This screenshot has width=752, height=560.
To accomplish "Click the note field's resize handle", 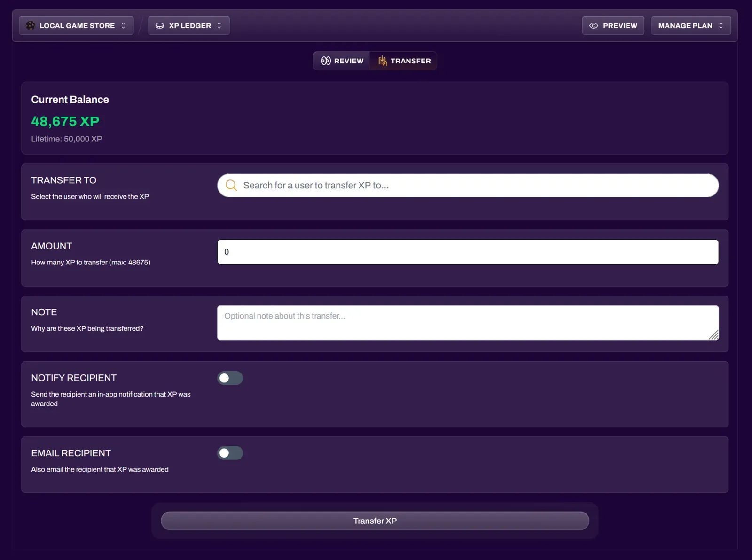I will [713, 335].
